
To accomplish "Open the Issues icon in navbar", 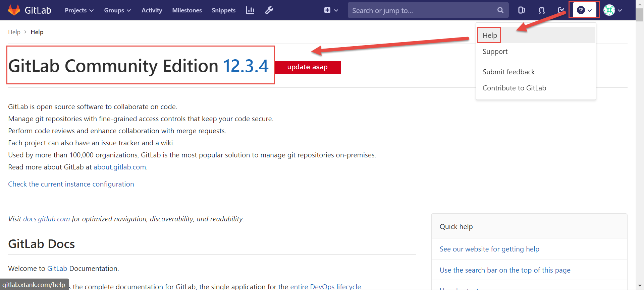I will 521,10.
